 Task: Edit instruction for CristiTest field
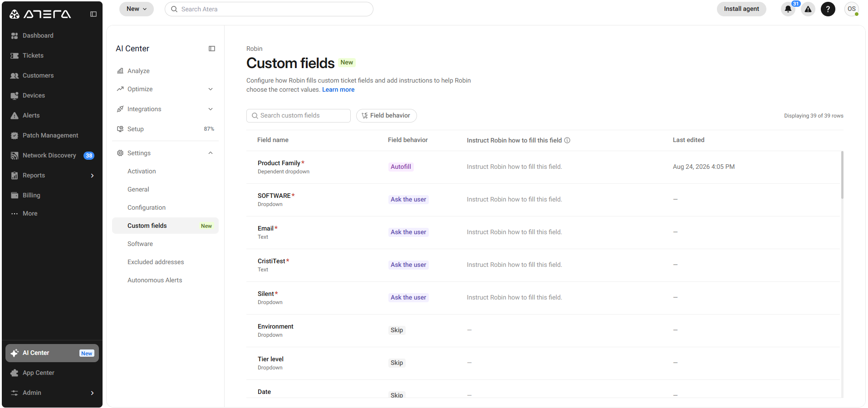click(514, 265)
